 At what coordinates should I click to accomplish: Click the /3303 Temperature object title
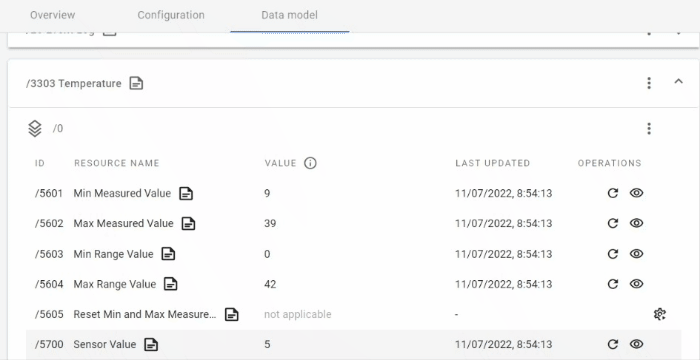[x=74, y=84]
